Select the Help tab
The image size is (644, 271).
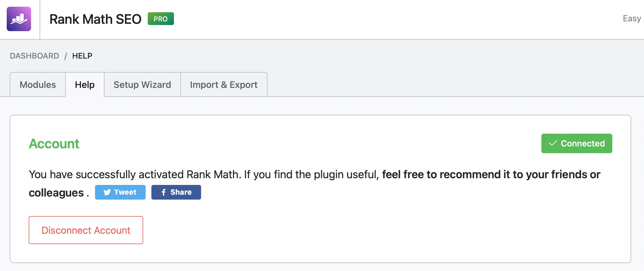coord(85,85)
